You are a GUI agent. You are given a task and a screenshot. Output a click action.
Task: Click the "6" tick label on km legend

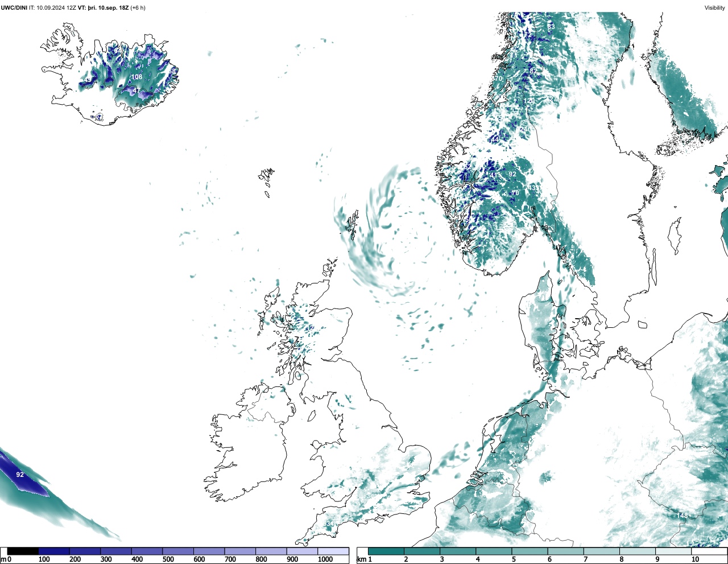tap(549, 559)
